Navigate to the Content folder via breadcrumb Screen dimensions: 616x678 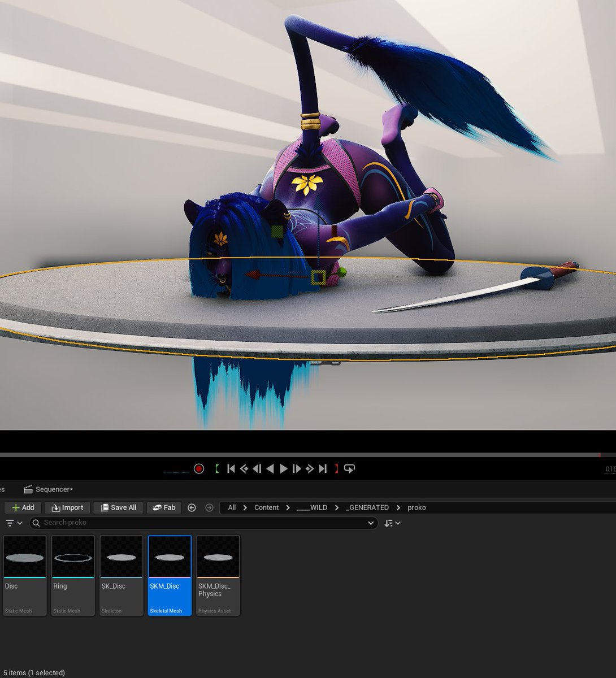266,507
